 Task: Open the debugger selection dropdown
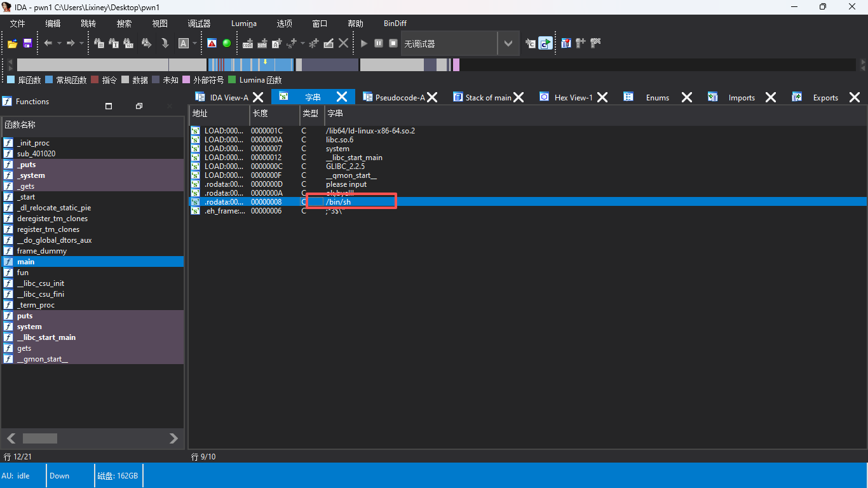(508, 43)
